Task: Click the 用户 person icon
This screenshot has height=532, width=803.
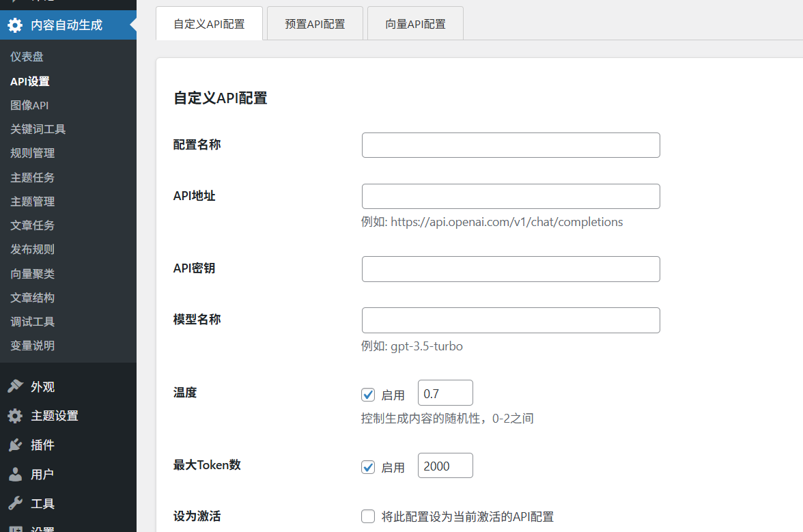Action: [x=15, y=475]
